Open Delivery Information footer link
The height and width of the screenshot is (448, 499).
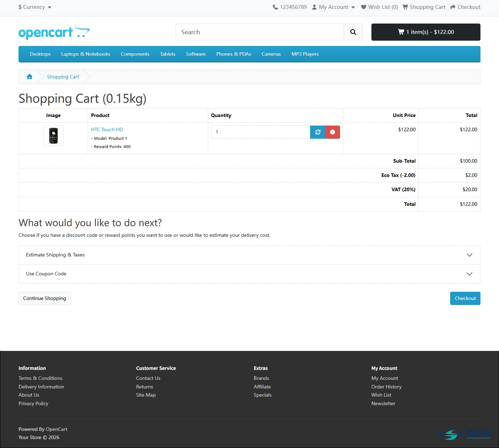41,387
